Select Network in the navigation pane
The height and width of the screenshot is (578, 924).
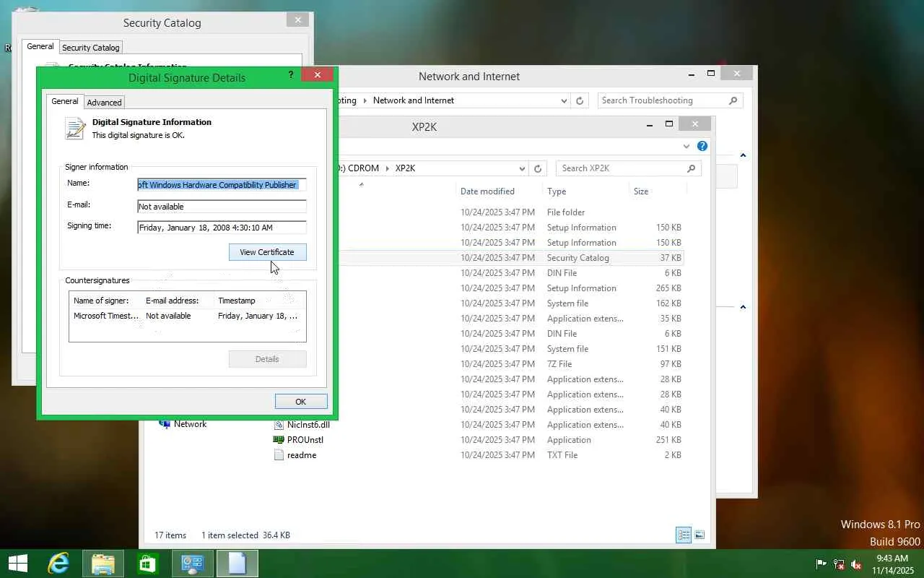(190, 424)
